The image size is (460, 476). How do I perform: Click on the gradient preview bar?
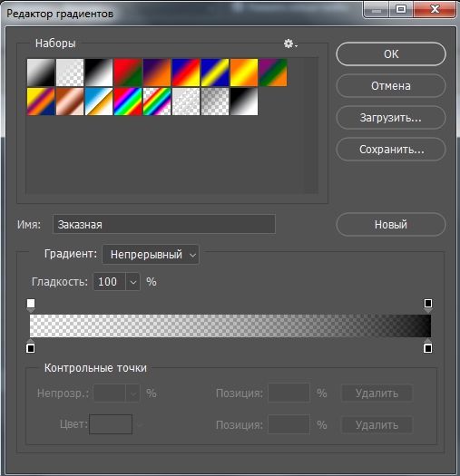(230, 325)
